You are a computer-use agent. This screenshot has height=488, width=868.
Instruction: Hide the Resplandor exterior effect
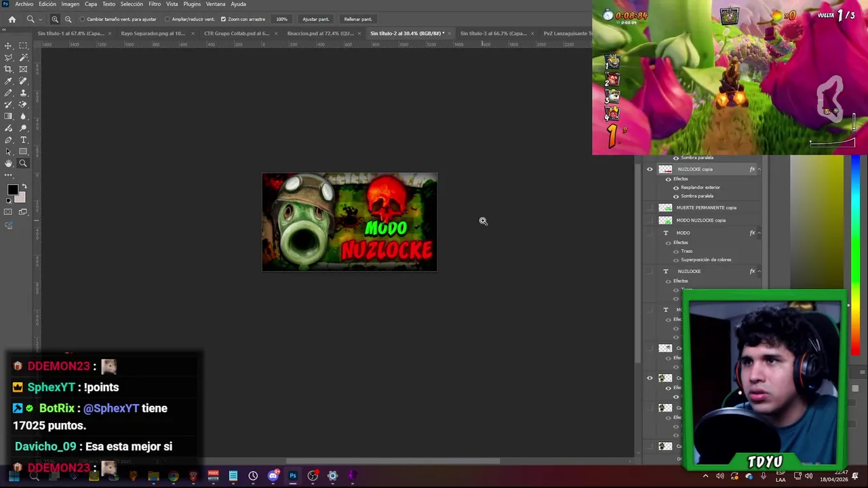(675, 187)
